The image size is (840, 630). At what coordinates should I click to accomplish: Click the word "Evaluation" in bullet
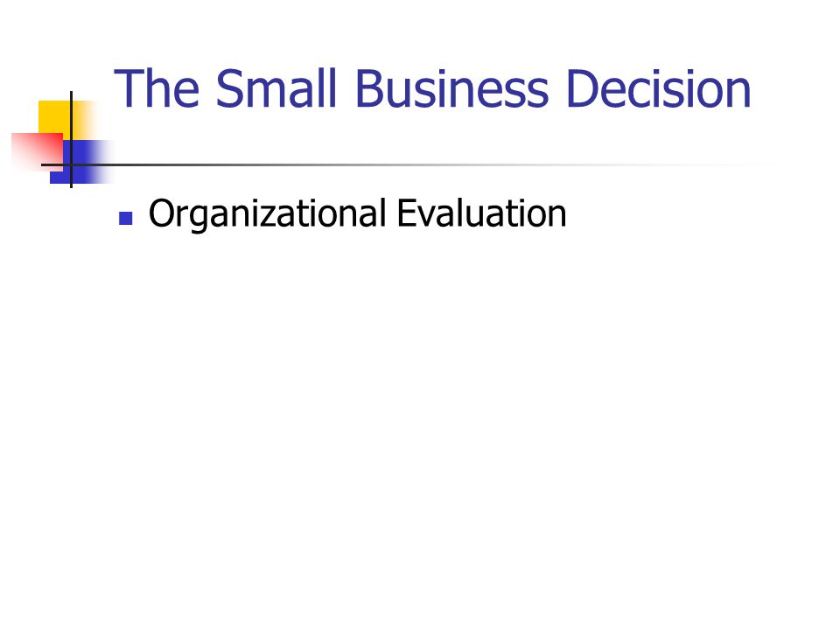[481, 213]
